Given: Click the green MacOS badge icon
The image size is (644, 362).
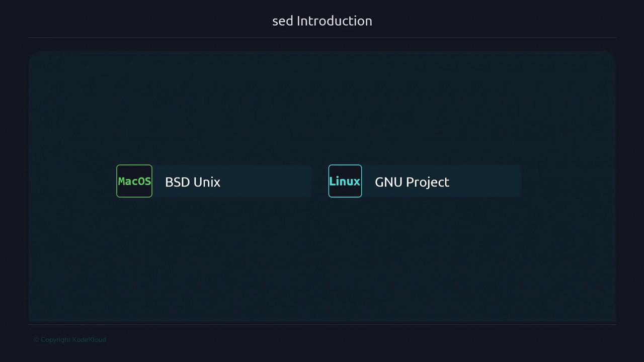Looking at the screenshot, I should [x=134, y=181].
